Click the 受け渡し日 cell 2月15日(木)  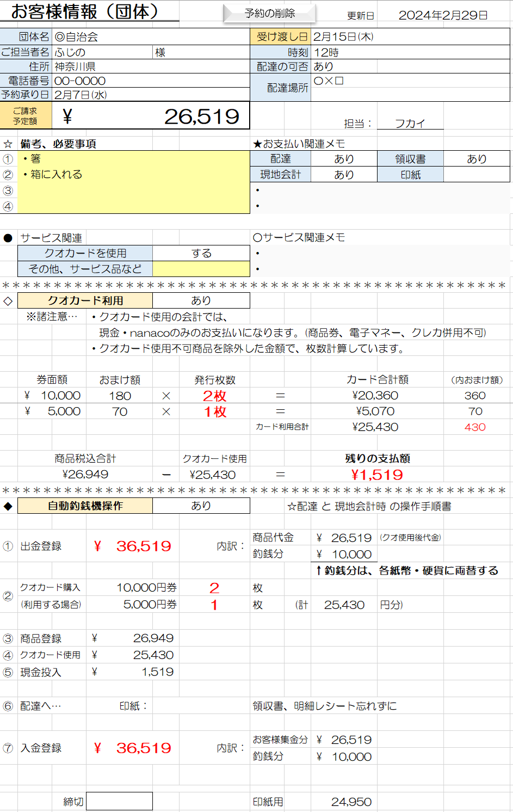coord(410,37)
